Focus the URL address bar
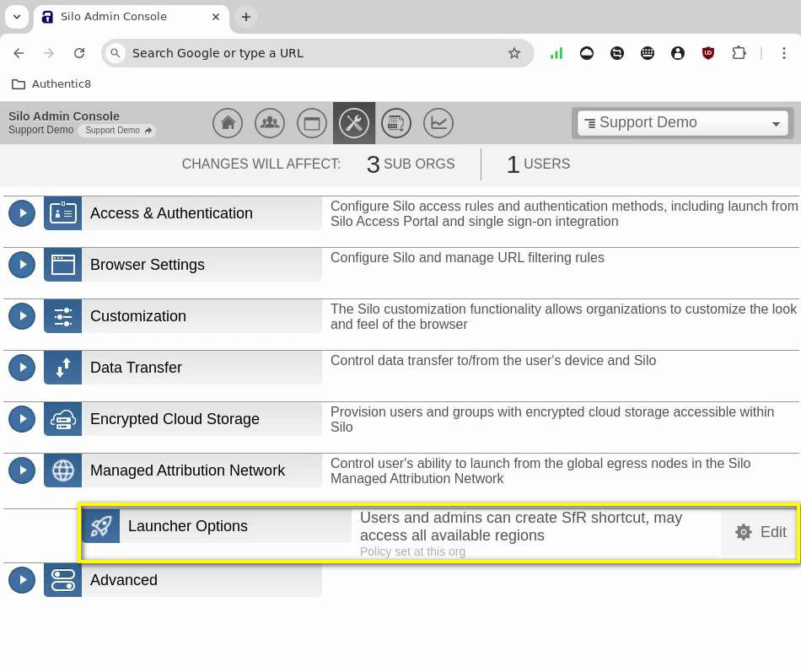Screen dimensions: 801x672 (x=318, y=53)
